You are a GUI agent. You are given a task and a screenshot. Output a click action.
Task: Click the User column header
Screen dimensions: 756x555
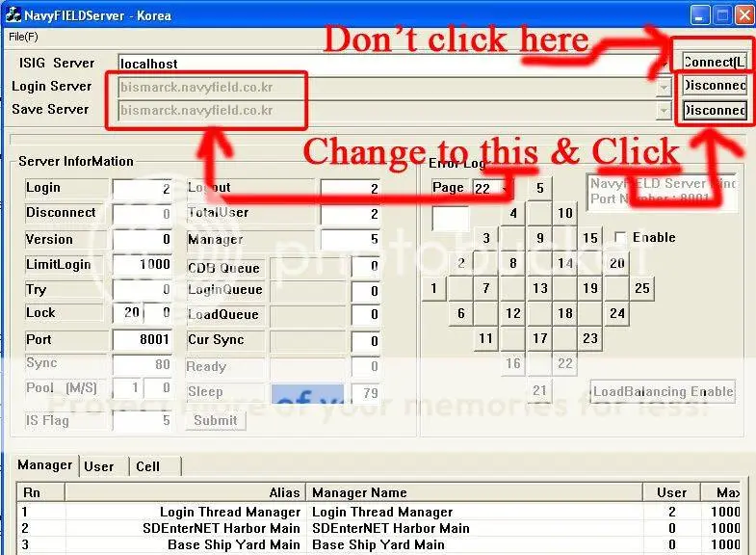click(671, 492)
